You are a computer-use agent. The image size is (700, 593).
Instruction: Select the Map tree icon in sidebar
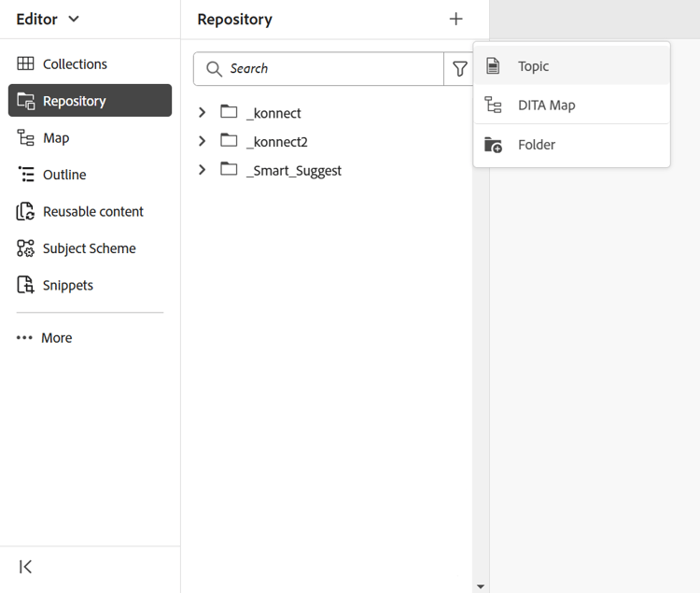[x=25, y=137]
